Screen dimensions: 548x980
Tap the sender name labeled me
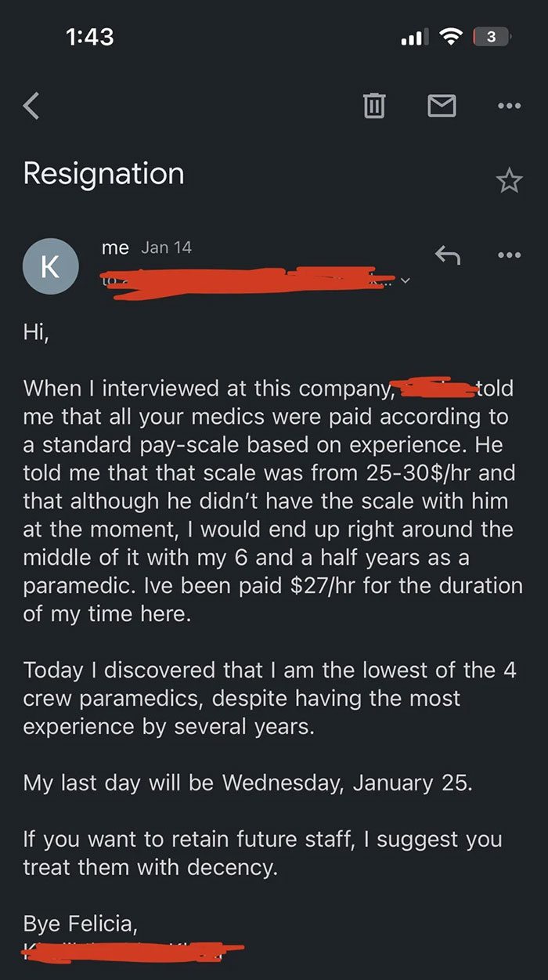[x=115, y=248]
